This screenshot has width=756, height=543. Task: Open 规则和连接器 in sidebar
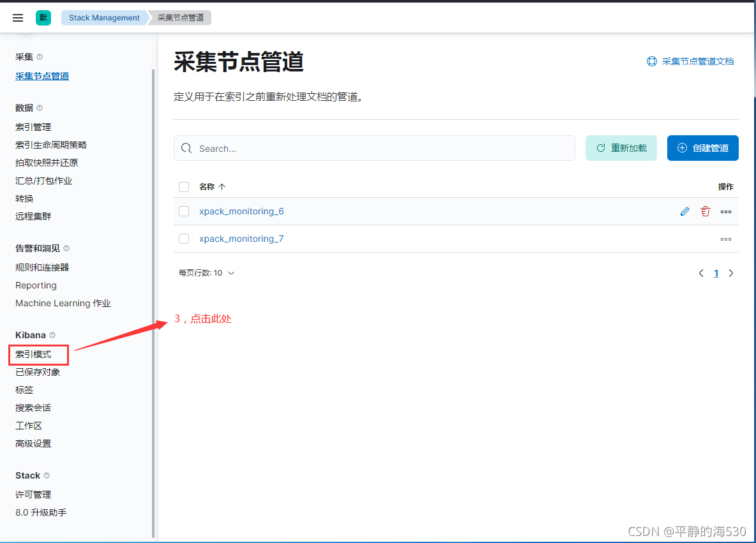coord(42,267)
